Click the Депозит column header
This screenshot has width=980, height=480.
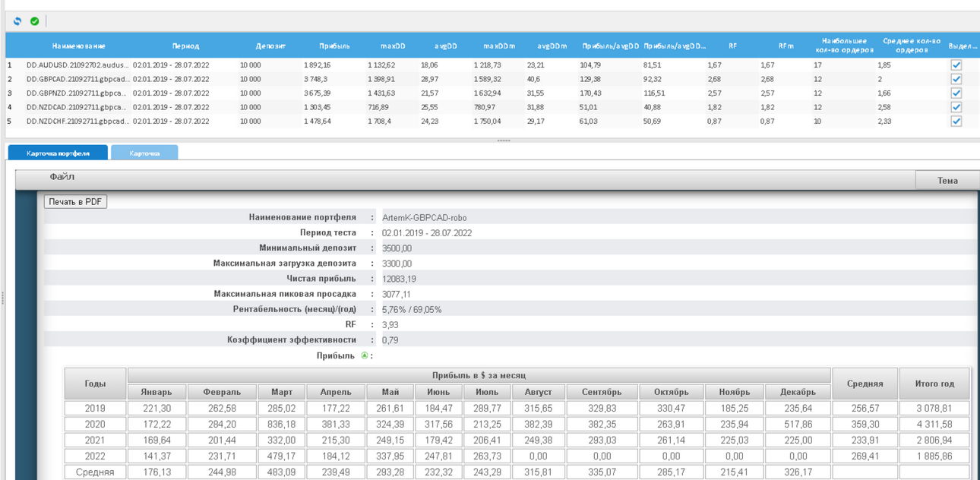point(270,46)
